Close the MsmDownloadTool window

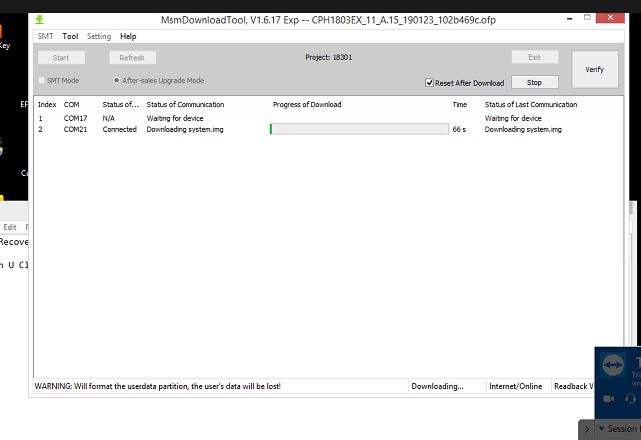[610, 18]
